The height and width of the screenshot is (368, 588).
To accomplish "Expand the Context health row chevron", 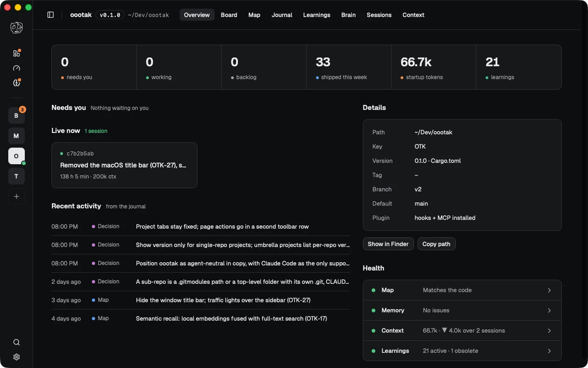I will coord(549,331).
